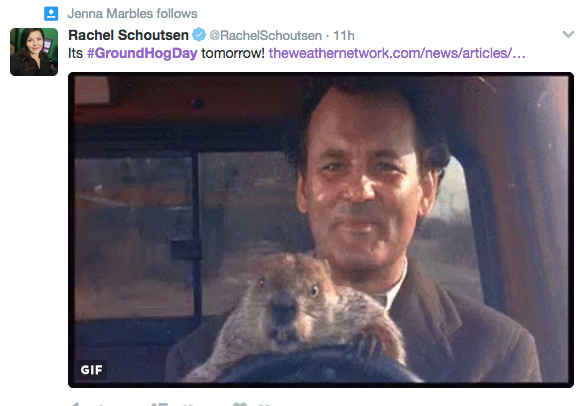Viewport: 584px width, 406px height.
Task: Open the "Jenna Marbles follows" context label
Action: click(x=132, y=14)
